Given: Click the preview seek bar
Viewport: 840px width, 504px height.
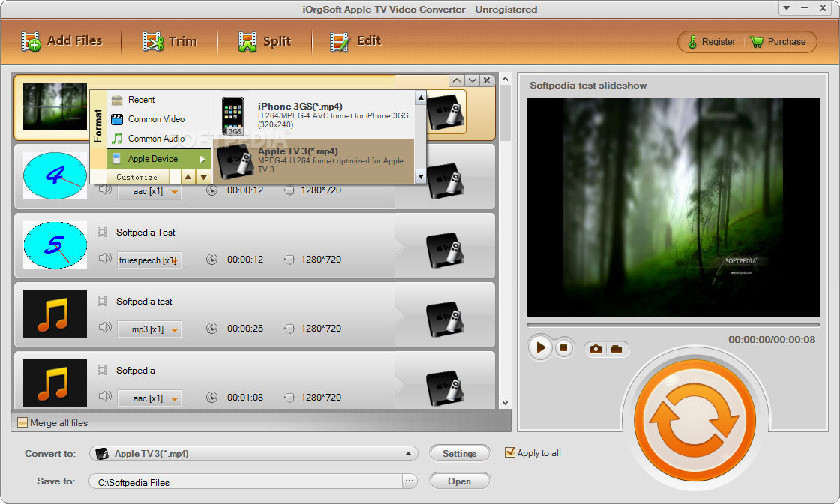Looking at the screenshot, I should [673, 325].
